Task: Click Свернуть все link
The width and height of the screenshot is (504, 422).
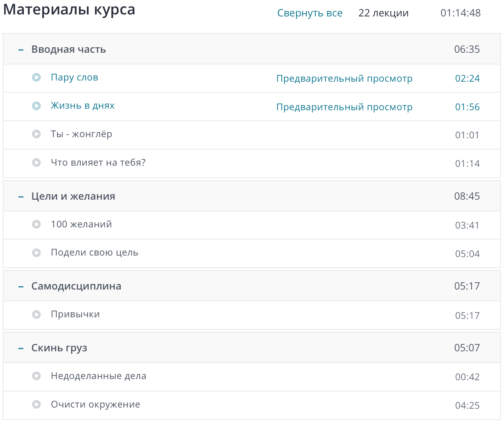Action: [309, 13]
